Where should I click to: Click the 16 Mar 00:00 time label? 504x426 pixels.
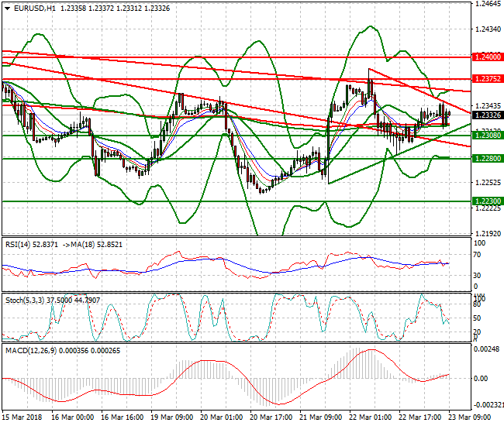click(73, 417)
